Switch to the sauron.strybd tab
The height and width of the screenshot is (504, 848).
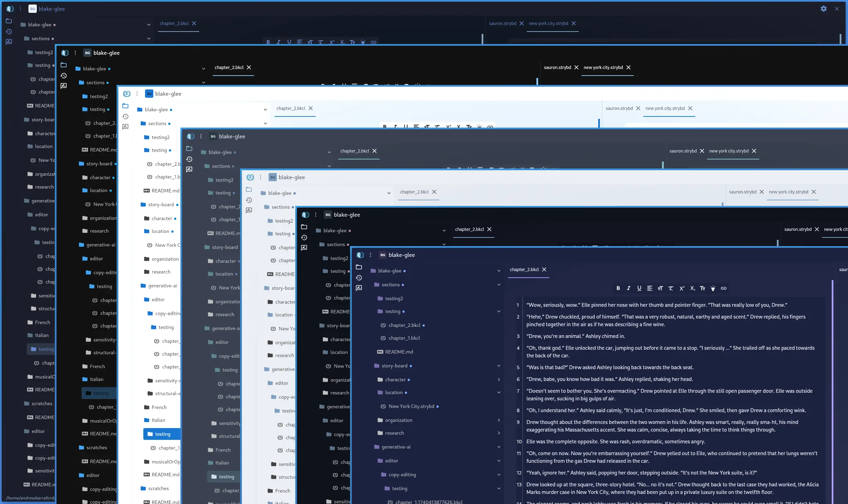843,270
